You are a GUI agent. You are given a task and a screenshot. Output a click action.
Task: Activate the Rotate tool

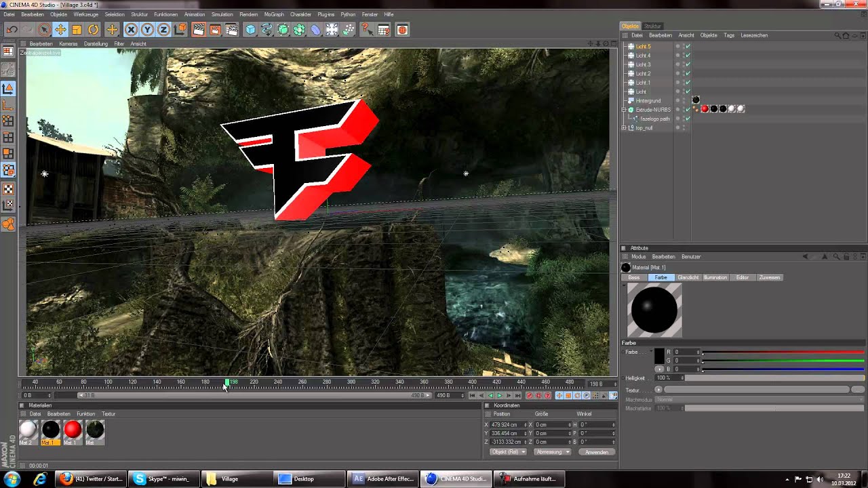tap(93, 30)
